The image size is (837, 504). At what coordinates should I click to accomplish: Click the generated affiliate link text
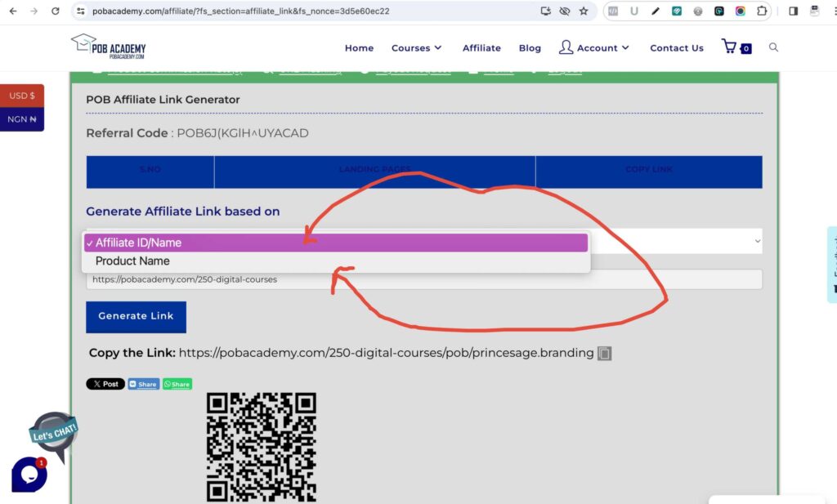[386, 353]
